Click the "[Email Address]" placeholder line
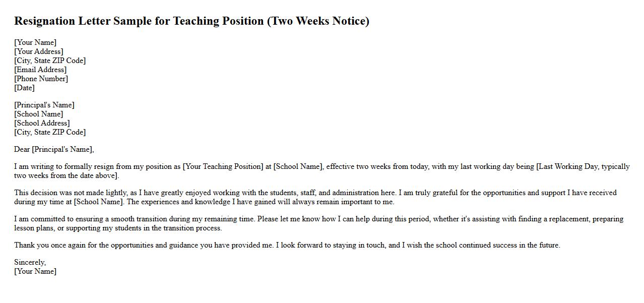Screen dimensions: 644x303 click(x=40, y=70)
